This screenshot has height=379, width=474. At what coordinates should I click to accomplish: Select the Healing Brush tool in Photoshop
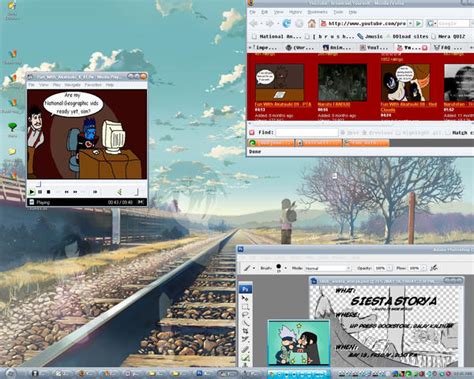click(245, 349)
